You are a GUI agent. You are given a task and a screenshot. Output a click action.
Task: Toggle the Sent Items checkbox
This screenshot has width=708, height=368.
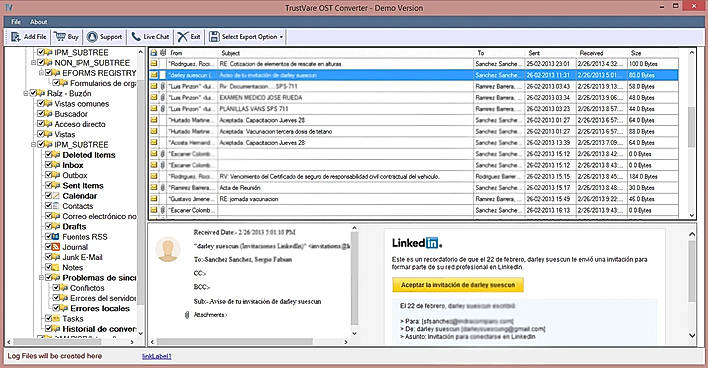coord(49,186)
